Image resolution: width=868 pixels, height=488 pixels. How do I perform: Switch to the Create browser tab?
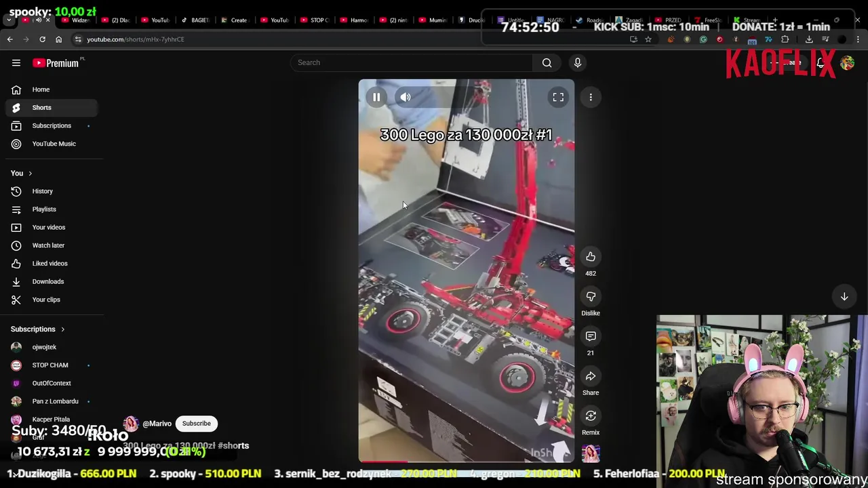(235, 20)
